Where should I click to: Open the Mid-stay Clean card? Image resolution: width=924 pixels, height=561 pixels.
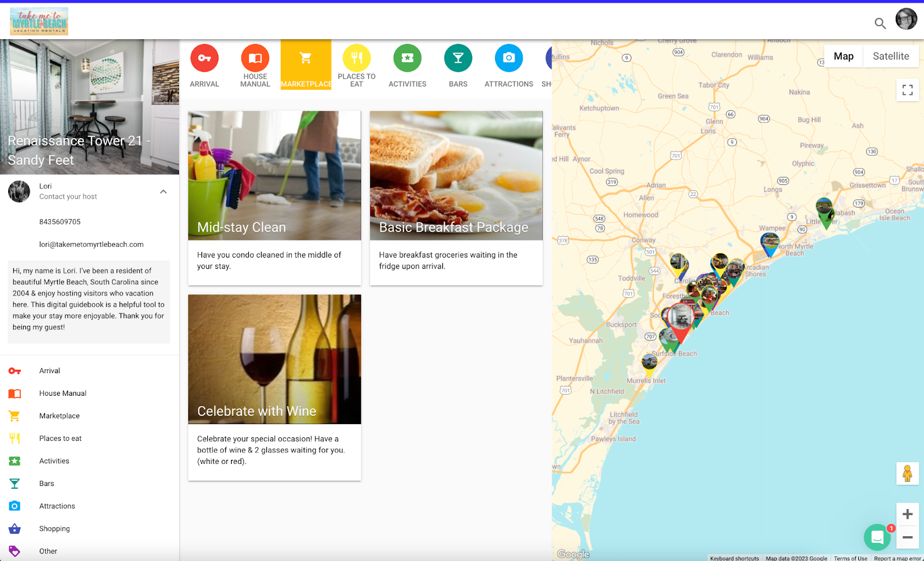tap(274, 198)
